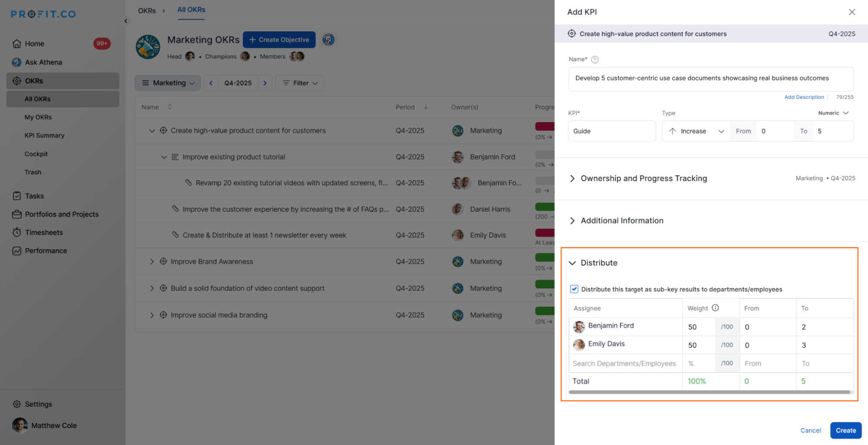Cancel the Add KPI panel
This screenshot has width=868, height=445.
(x=810, y=430)
